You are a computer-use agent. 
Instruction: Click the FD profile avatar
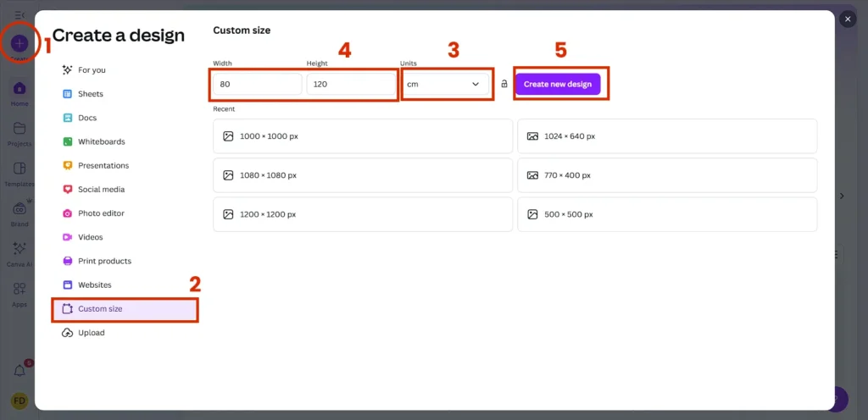[x=19, y=401]
